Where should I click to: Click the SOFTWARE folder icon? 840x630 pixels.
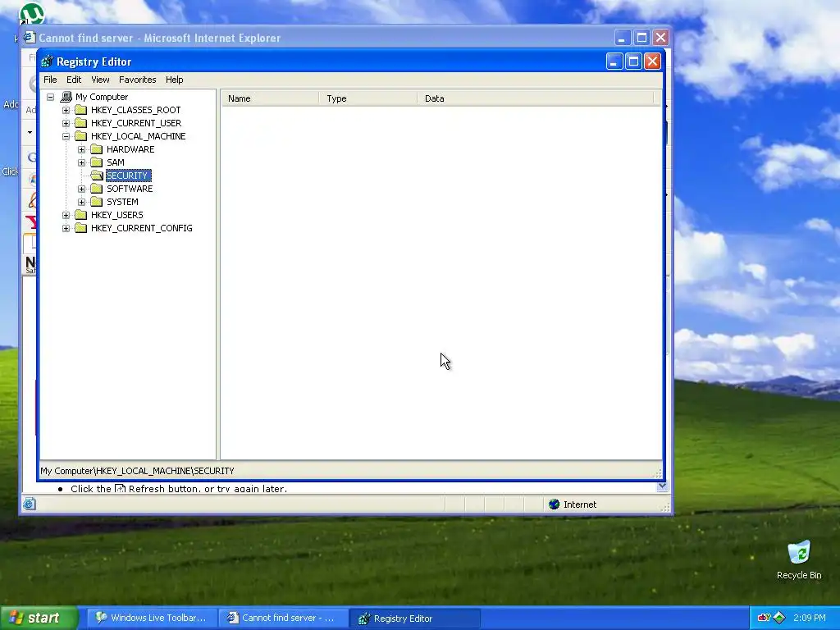[x=97, y=189]
